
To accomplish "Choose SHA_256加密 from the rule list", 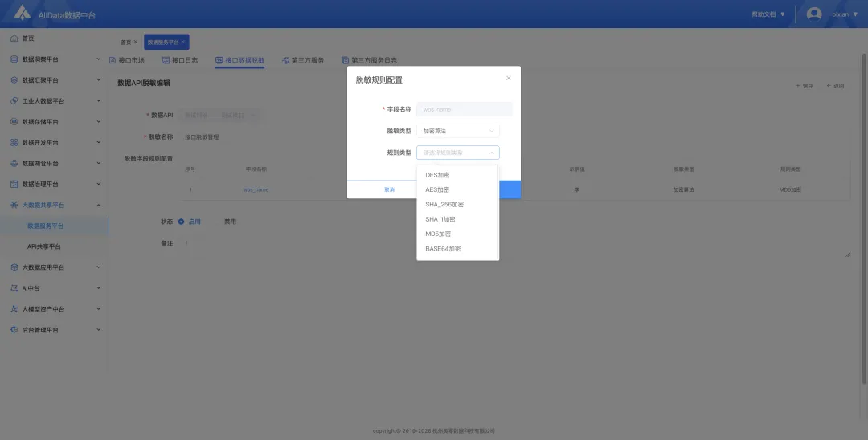I will point(458,205).
